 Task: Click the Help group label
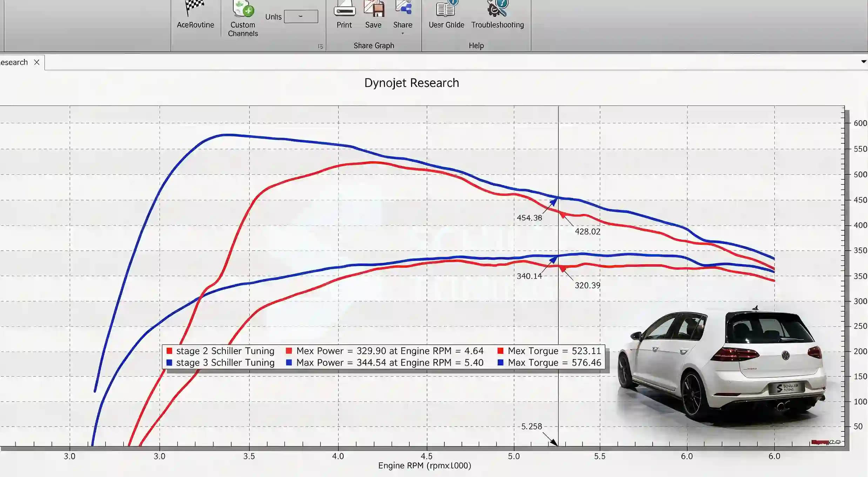(476, 46)
